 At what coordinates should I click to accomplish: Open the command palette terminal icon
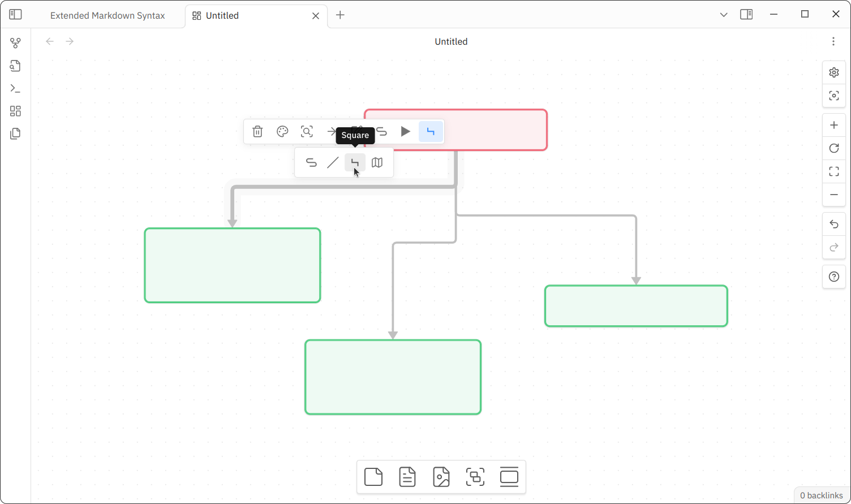pos(15,89)
